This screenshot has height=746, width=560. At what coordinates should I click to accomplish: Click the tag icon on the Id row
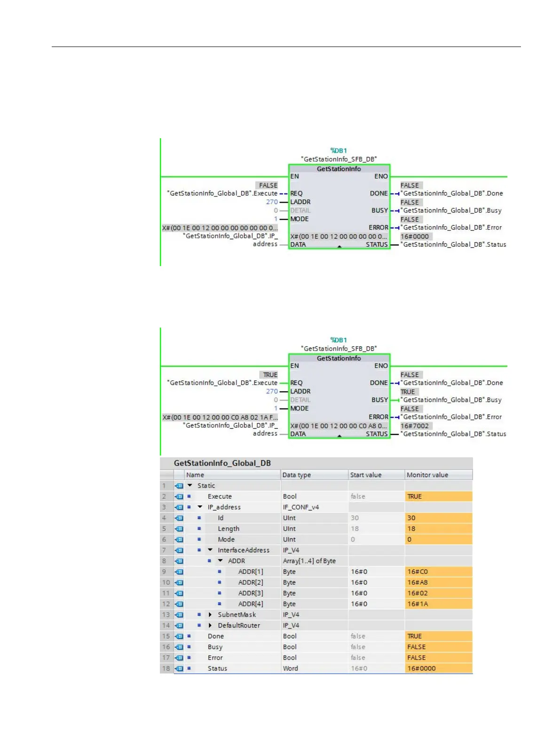(179, 518)
